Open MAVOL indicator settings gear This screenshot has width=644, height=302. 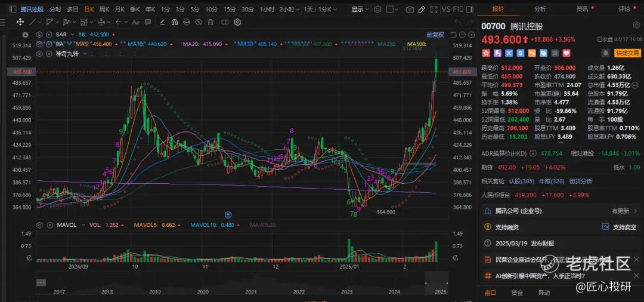tap(39, 225)
